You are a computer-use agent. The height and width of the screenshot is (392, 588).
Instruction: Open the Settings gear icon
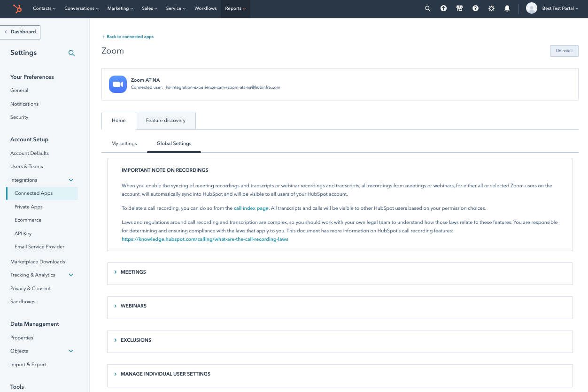(491, 8)
